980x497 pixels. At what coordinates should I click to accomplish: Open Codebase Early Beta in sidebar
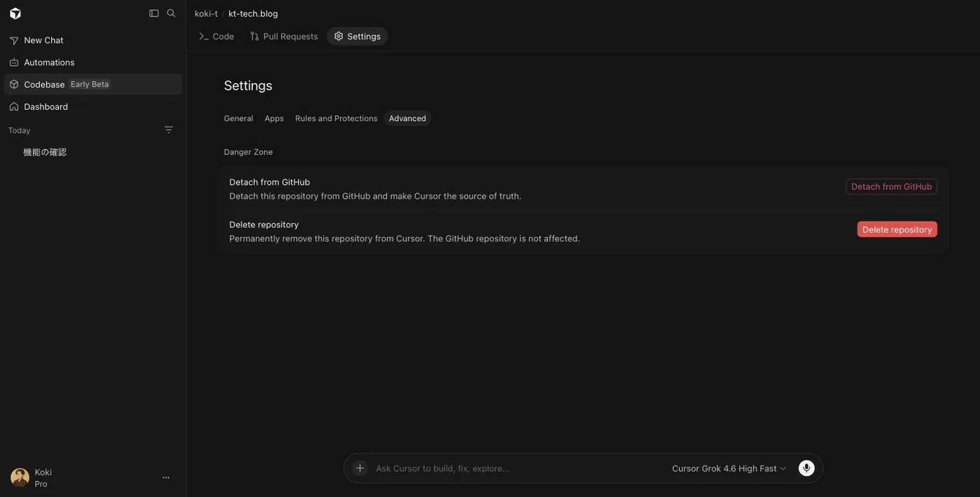tap(92, 84)
